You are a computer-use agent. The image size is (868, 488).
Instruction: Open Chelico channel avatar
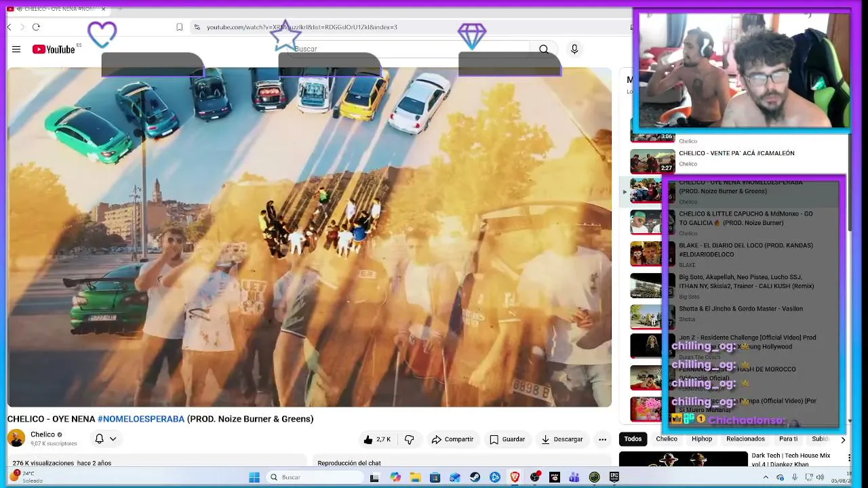point(16,438)
